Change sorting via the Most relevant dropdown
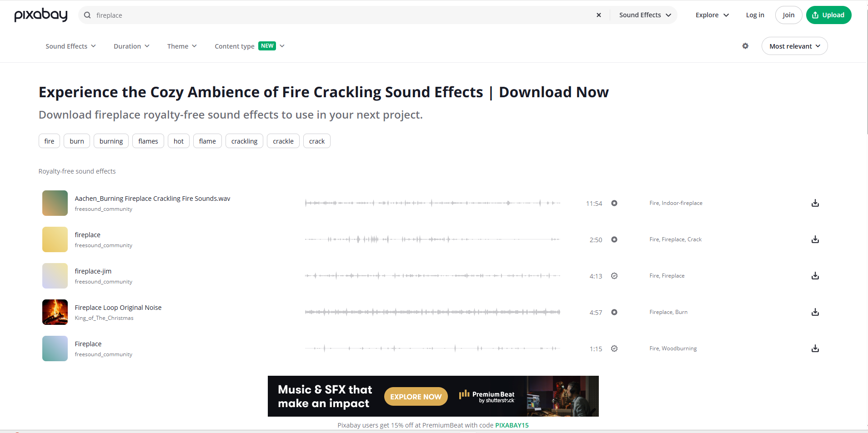This screenshot has width=868, height=433. [794, 46]
